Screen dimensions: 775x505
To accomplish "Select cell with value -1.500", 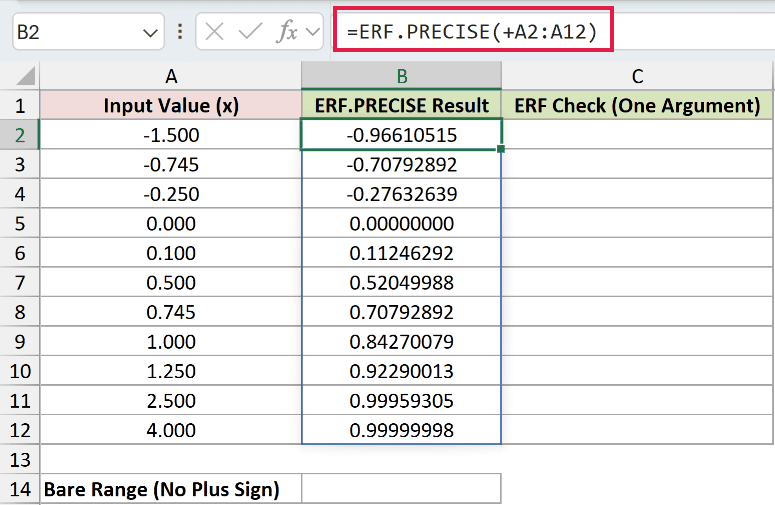I will click(x=171, y=135).
